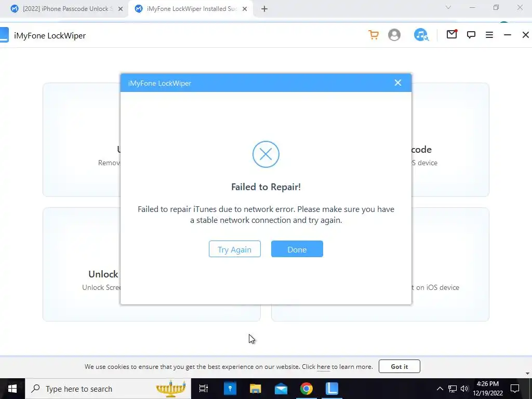Open Task View in taskbar
532x399 pixels.
click(204, 389)
